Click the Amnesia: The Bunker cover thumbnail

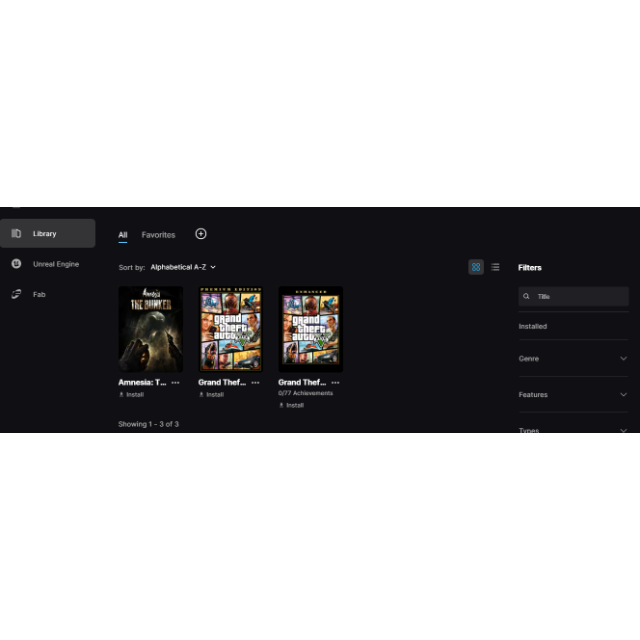click(150, 329)
